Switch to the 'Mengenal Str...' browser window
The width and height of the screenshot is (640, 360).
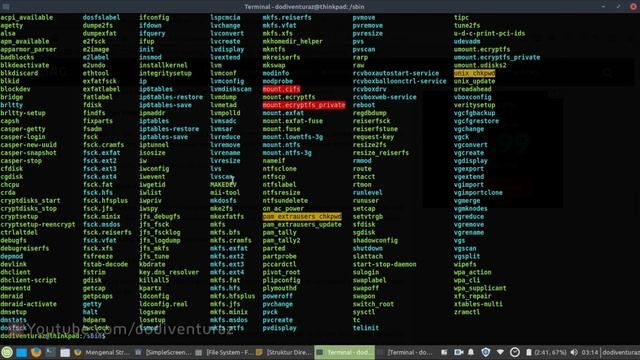[x=102, y=352]
